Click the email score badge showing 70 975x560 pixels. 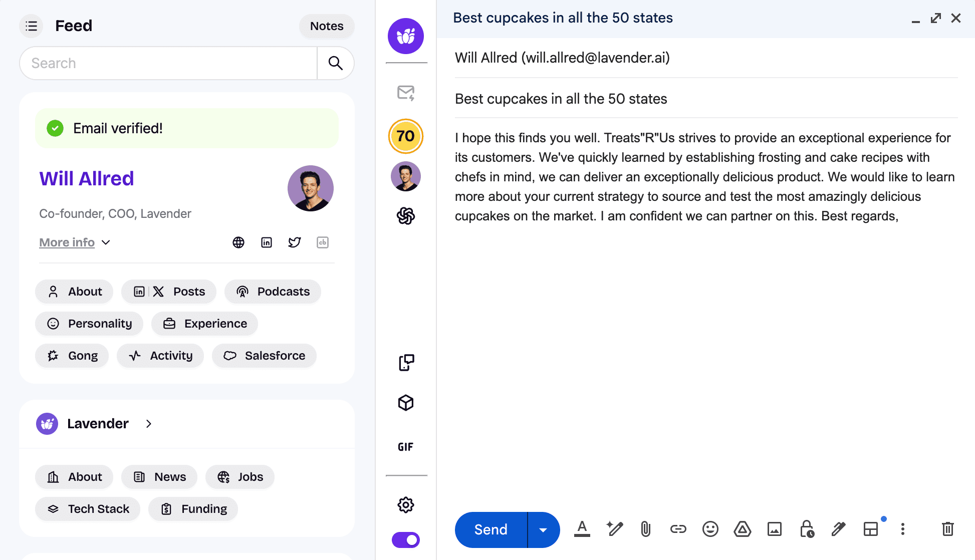coord(406,136)
